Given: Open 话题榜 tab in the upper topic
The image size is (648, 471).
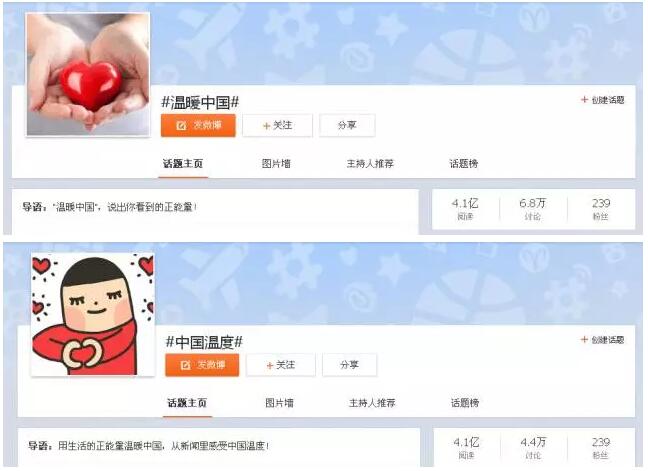Looking at the screenshot, I should pos(464,164).
